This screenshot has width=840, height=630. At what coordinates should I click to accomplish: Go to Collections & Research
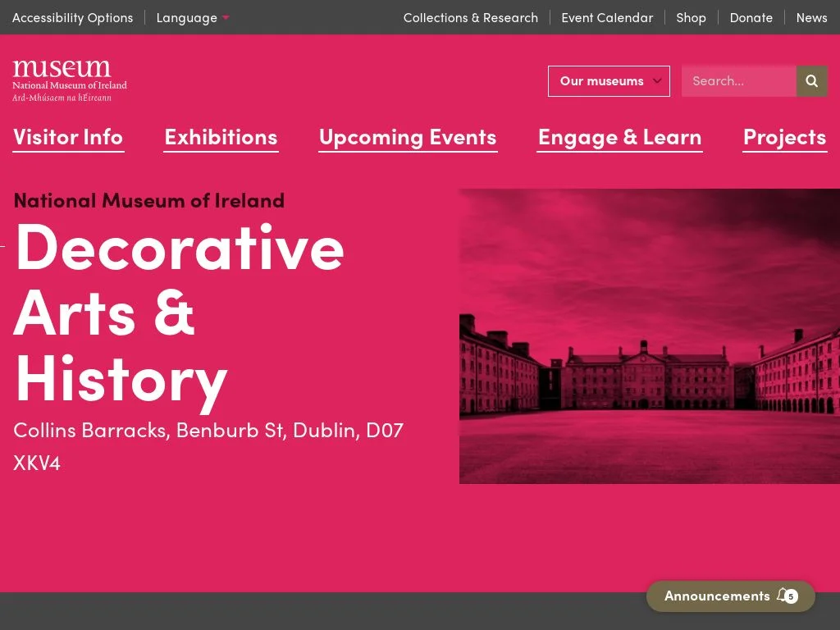tap(470, 18)
